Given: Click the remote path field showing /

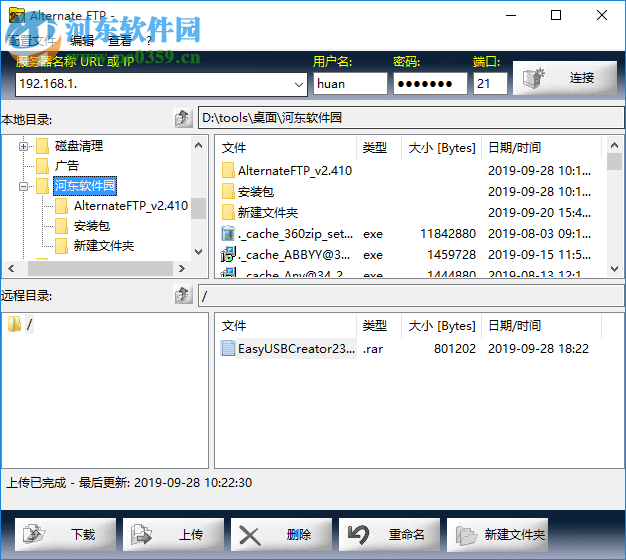Looking at the screenshot, I should [x=411, y=296].
